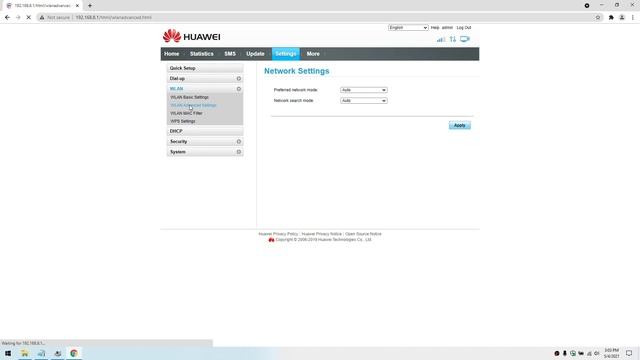The width and height of the screenshot is (640, 360).
Task: Go back with browser back arrow
Action: pos(7,18)
